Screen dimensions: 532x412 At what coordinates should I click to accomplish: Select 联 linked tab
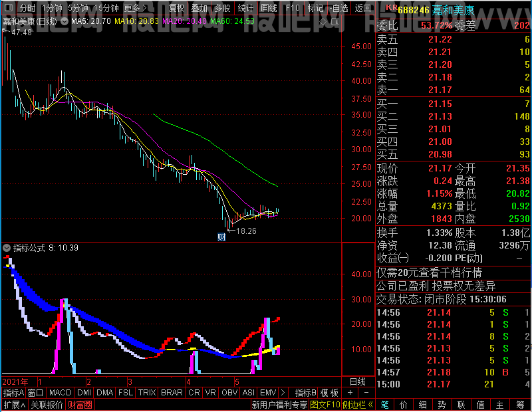click(x=461, y=405)
